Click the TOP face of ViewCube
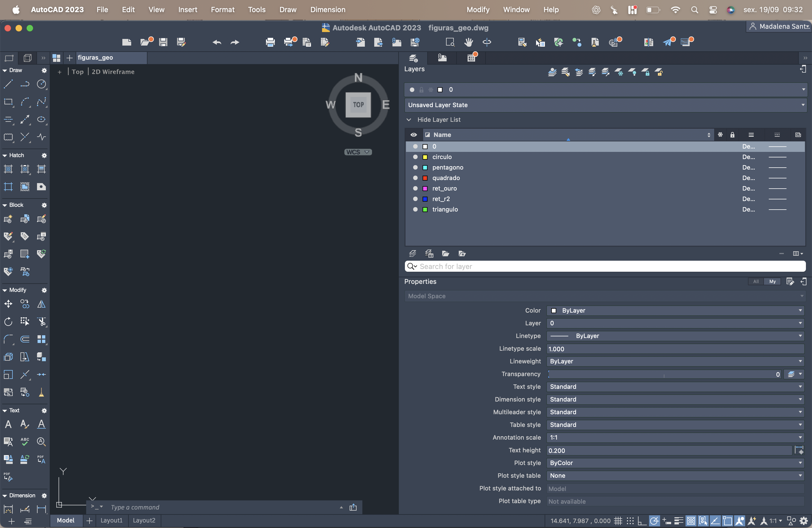 [358, 105]
